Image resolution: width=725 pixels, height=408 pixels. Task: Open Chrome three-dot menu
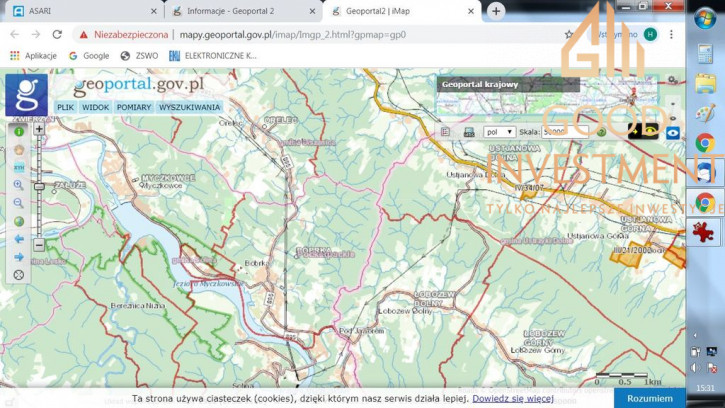click(x=671, y=35)
